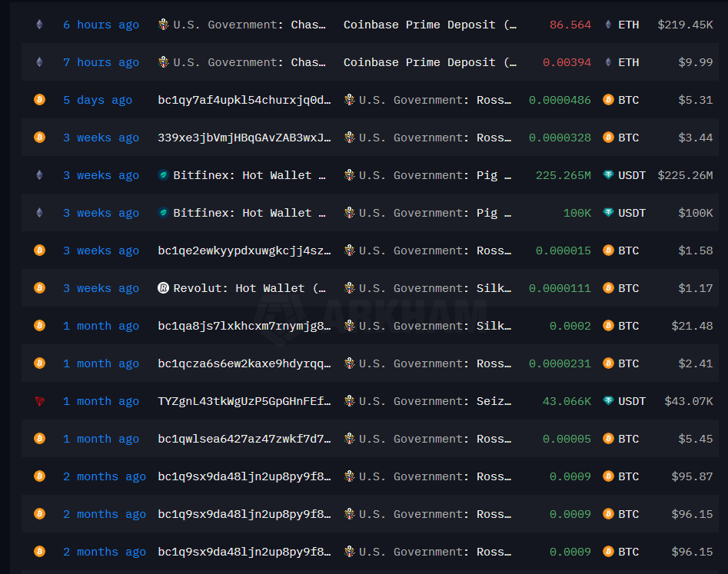Click the Tron network icon in the 43.066K USDT row
The width and height of the screenshot is (728, 574).
39,401
